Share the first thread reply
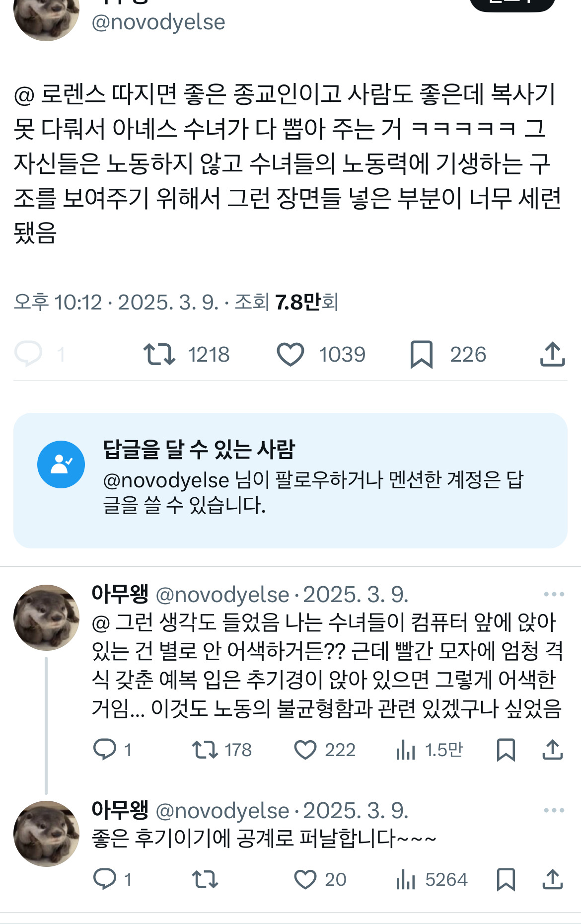Viewport: 581px width, 924px height. [552, 750]
